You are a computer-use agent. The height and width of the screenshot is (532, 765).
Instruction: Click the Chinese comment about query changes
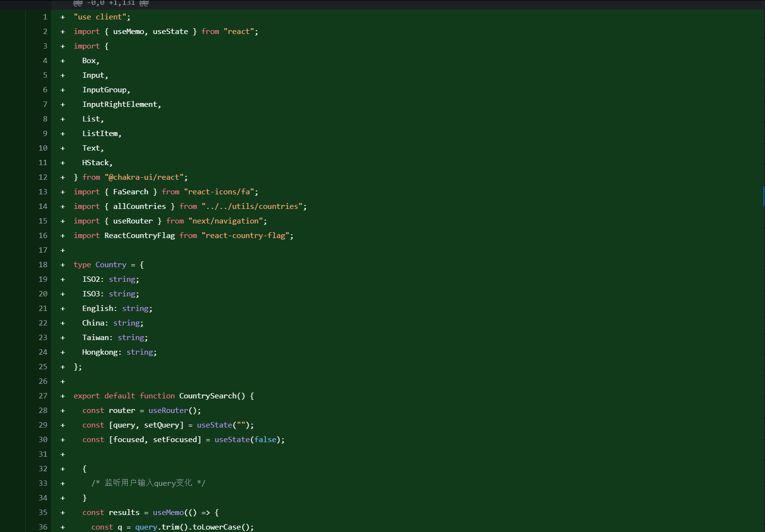[x=148, y=483]
